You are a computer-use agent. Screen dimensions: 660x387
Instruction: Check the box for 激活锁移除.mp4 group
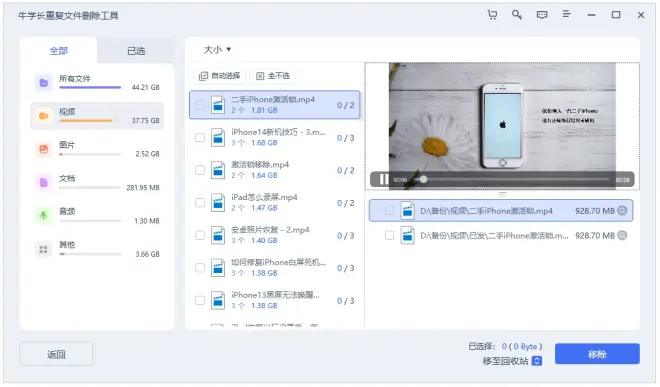tap(200, 170)
